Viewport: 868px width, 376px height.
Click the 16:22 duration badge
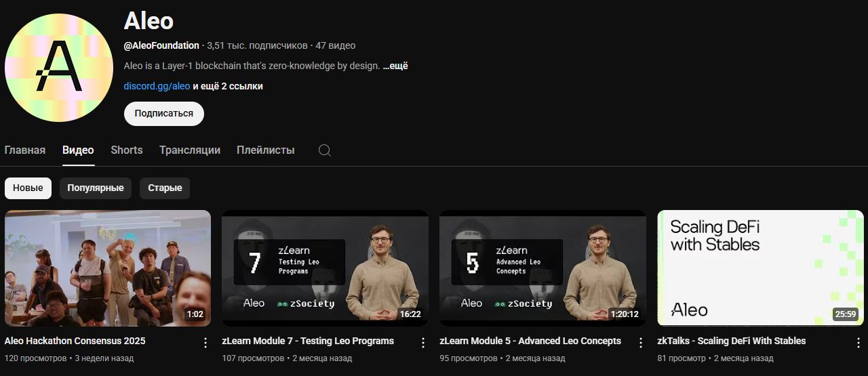(411, 314)
